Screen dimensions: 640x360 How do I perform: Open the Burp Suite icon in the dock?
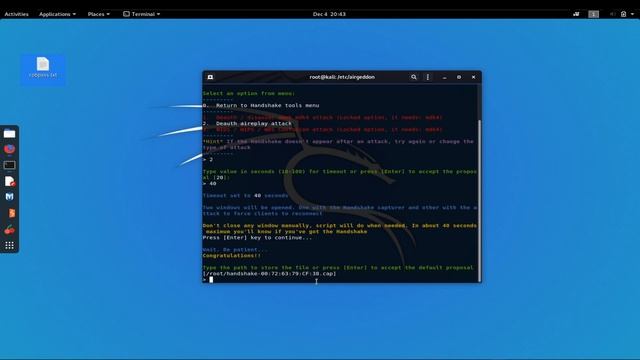click(11, 213)
